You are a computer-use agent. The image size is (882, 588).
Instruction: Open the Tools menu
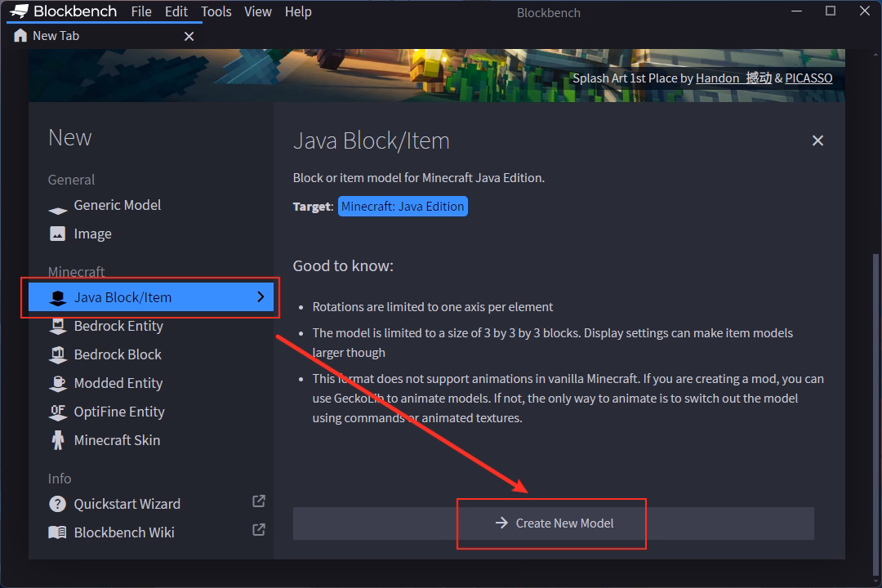click(216, 11)
